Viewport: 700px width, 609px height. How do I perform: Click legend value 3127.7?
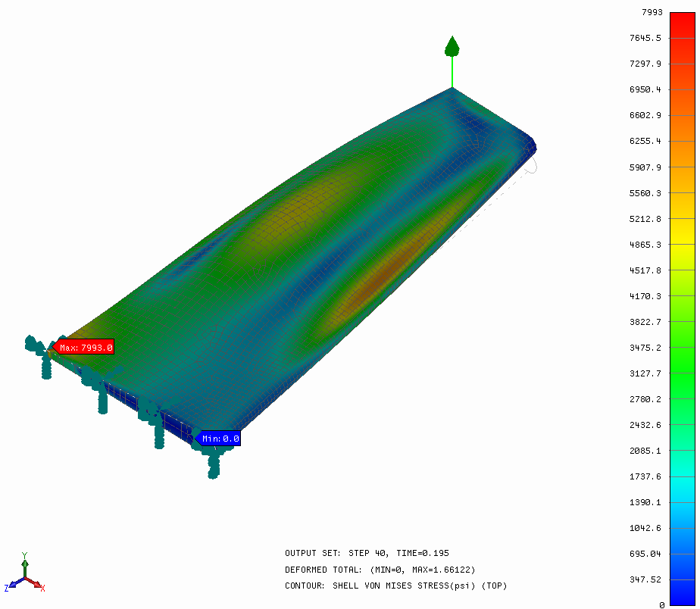pos(645,373)
